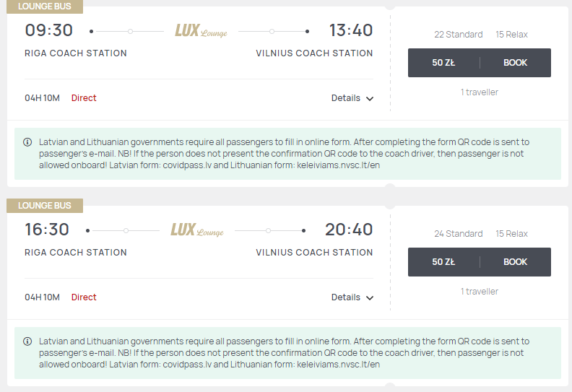Book the 09:30 Riga to Vilnius bus
The height and width of the screenshot is (392, 572).
(x=515, y=63)
